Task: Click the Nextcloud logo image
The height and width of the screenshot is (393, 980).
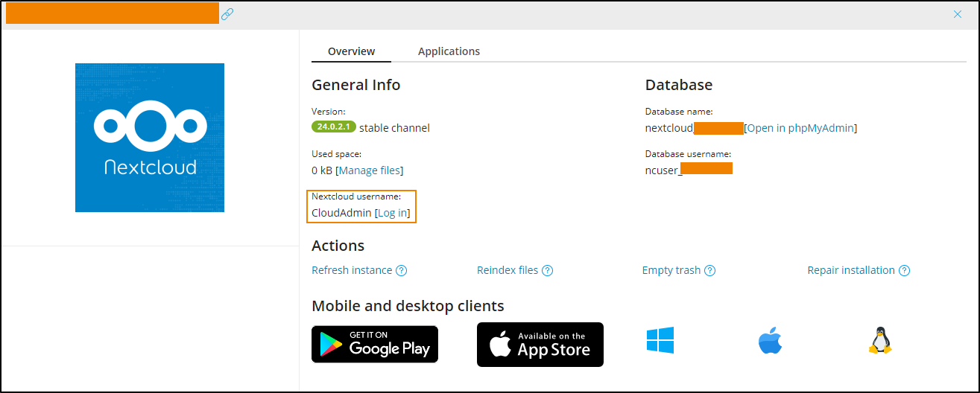Action: pyautogui.click(x=150, y=138)
